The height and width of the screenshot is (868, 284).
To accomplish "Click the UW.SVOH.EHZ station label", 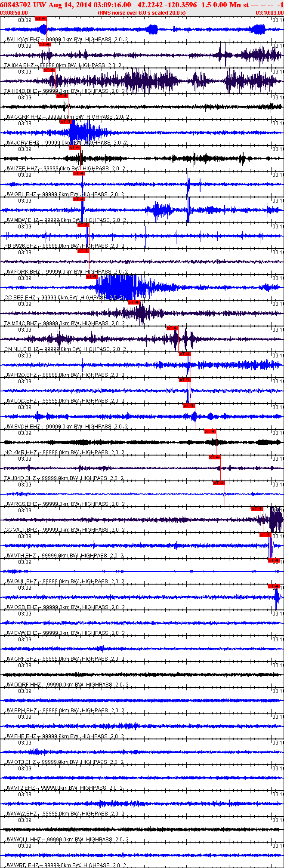I will coord(22,427).
